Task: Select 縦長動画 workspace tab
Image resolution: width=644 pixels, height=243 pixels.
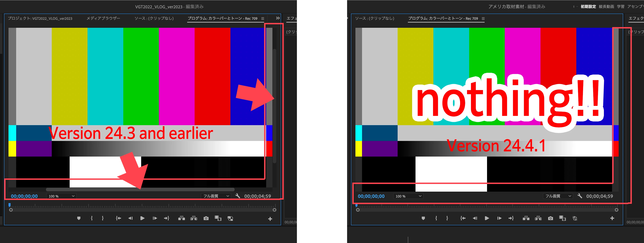Action: (606, 6)
